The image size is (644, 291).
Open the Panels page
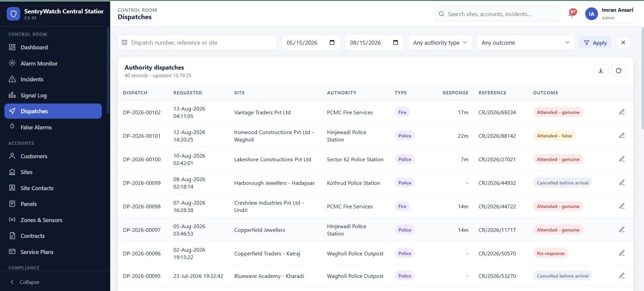coord(53,204)
